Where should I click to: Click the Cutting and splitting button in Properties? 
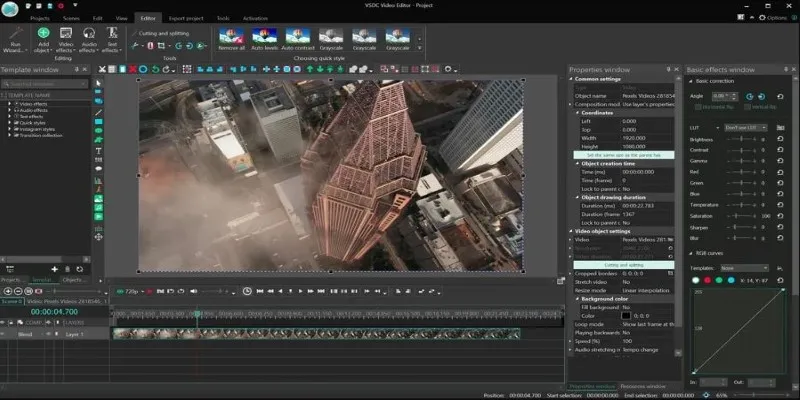624,265
